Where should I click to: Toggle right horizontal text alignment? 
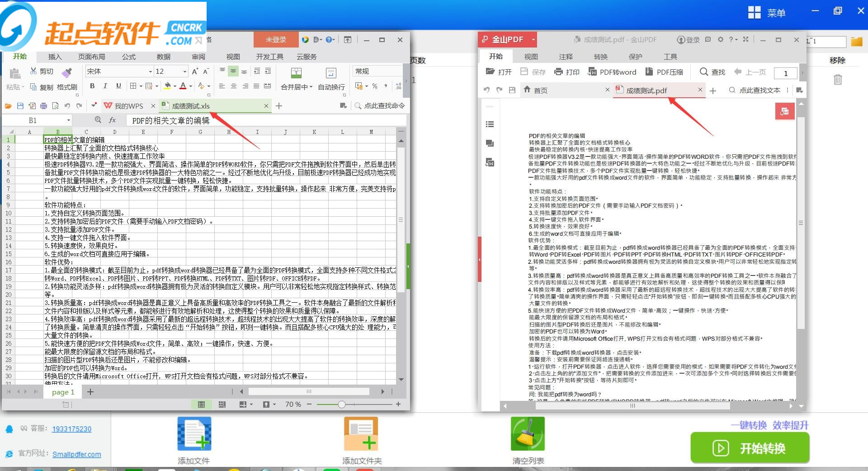point(245,86)
